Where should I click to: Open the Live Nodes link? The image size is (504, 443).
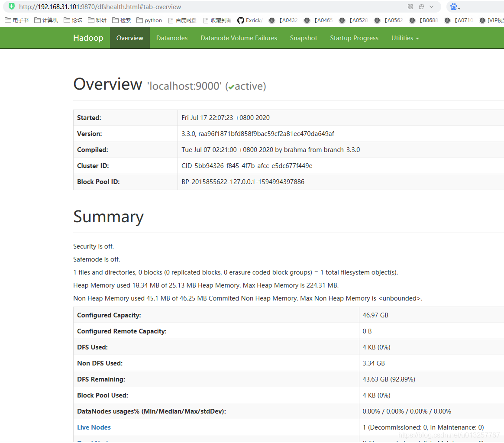click(x=94, y=427)
